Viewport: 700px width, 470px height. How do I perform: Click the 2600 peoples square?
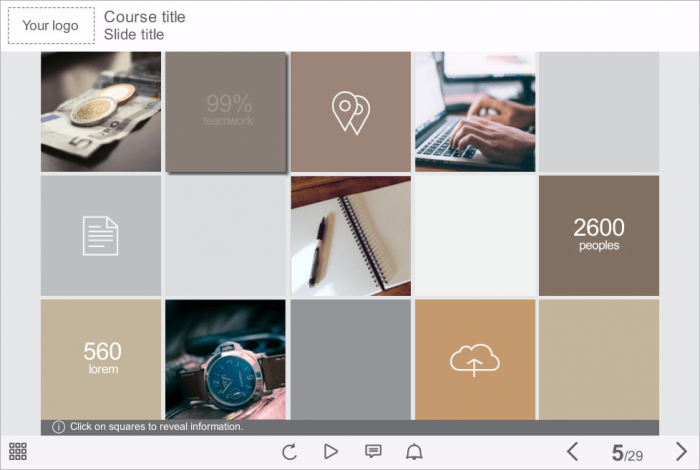[x=599, y=236]
